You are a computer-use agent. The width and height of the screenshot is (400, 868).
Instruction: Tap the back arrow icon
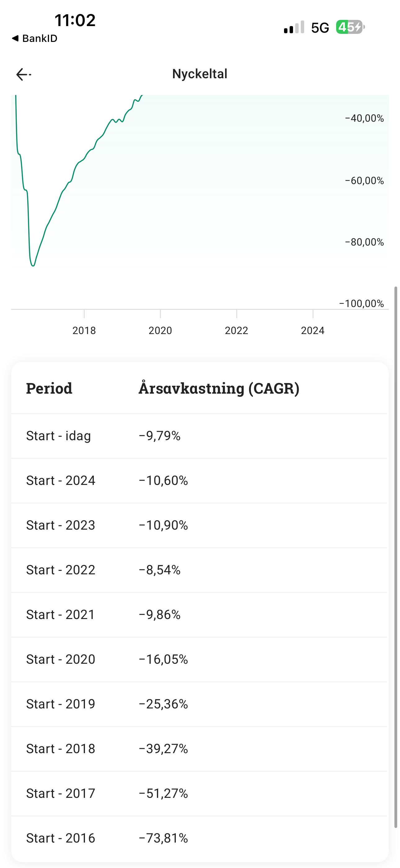(23, 74)
